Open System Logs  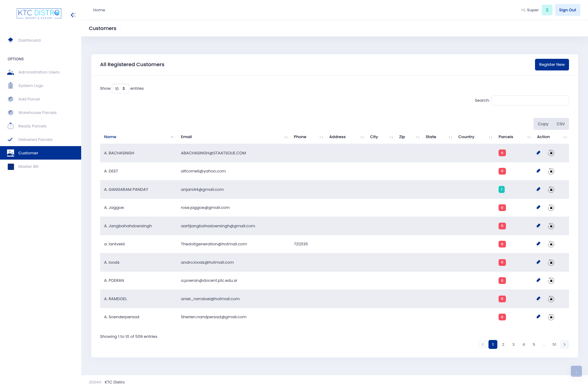[30, 85]
